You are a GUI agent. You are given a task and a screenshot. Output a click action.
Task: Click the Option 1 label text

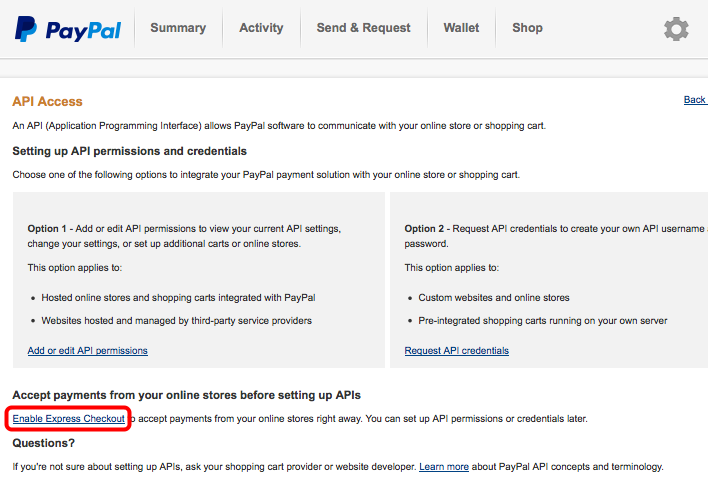[47, 229]
